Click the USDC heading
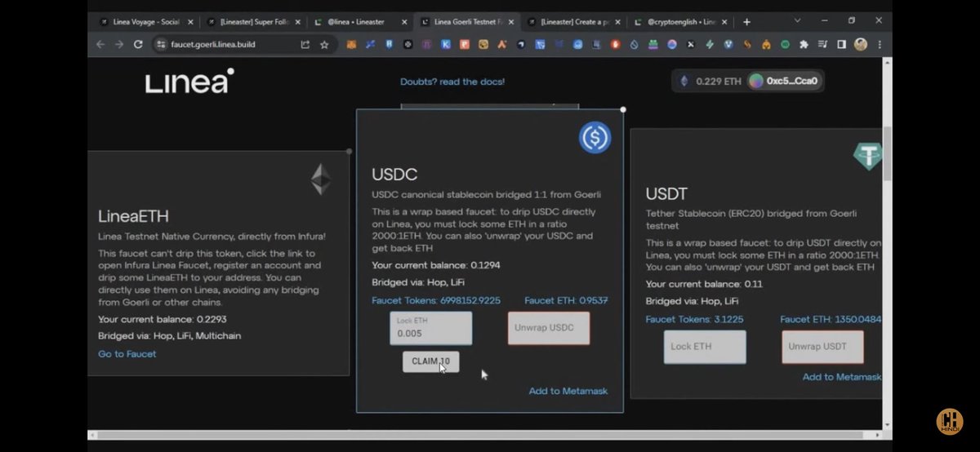980x452 pixels. tap(394, 175)
